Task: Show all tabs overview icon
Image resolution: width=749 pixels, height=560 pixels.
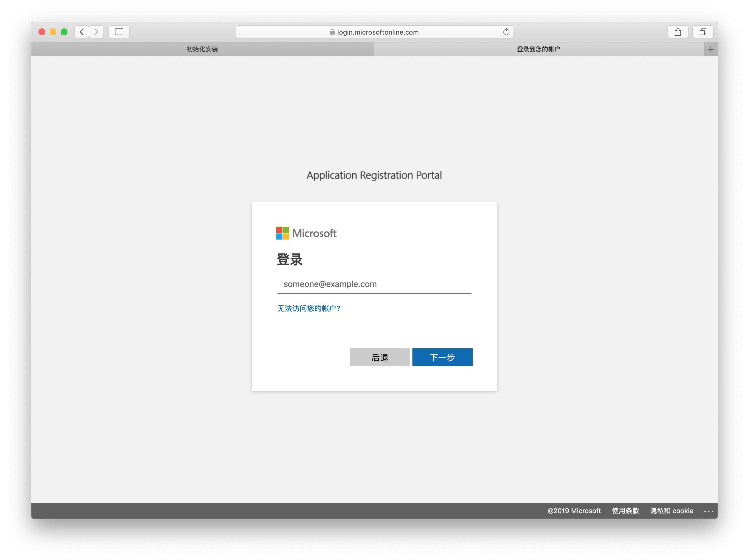Action: coord(703,32)
